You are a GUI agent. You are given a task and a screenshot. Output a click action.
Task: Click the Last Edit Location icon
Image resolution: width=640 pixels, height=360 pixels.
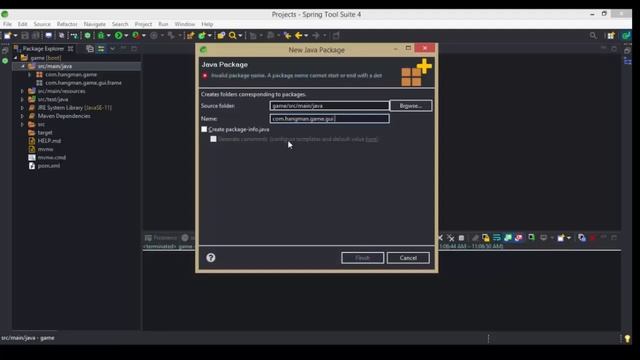click(x=287, y=36)
